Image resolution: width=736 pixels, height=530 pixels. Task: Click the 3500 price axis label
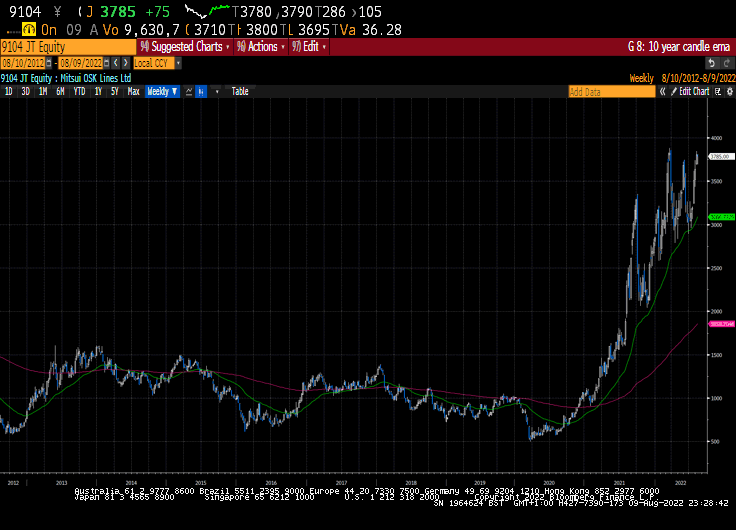click(x=717, y=181)
